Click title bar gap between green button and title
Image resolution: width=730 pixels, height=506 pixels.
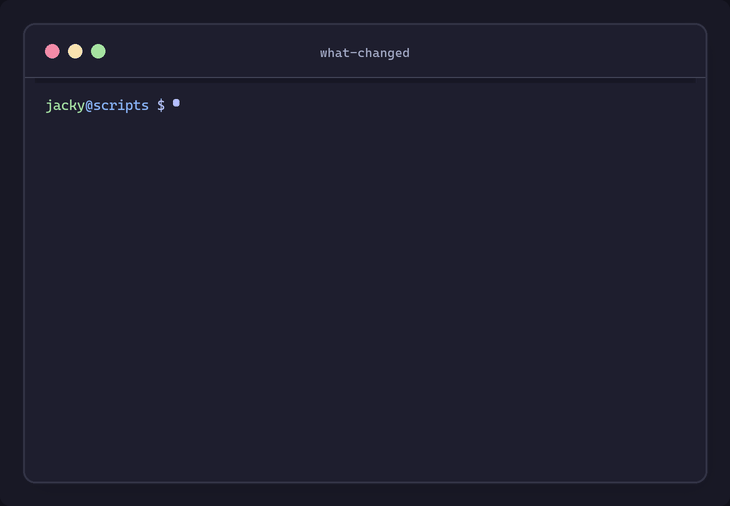tap(210, 52)
